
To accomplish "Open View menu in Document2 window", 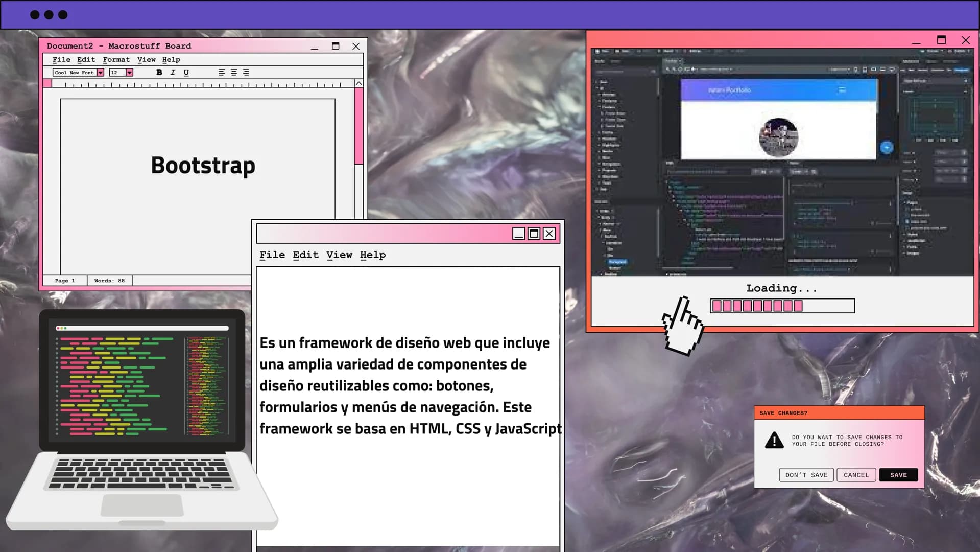I will tap(147, 59).
